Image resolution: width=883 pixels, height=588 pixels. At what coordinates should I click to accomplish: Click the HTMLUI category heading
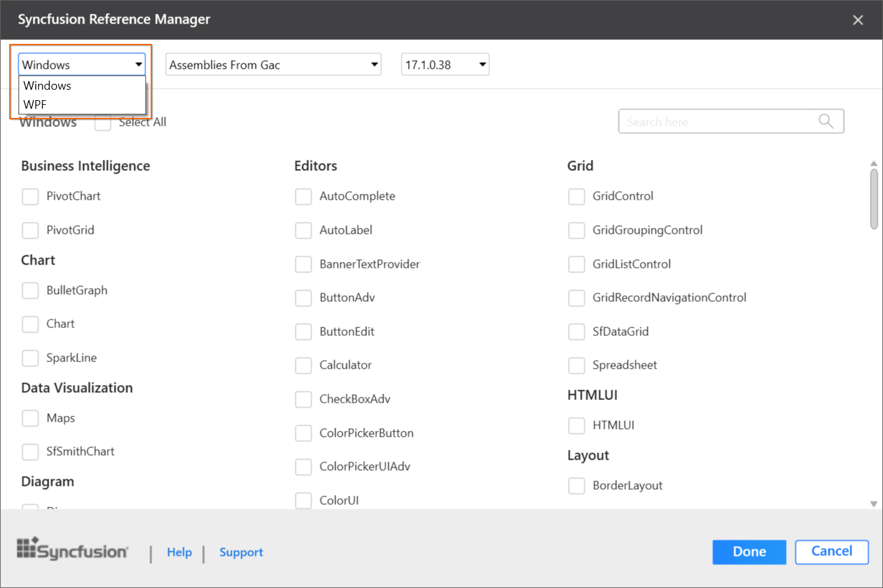tap(593, 395)
